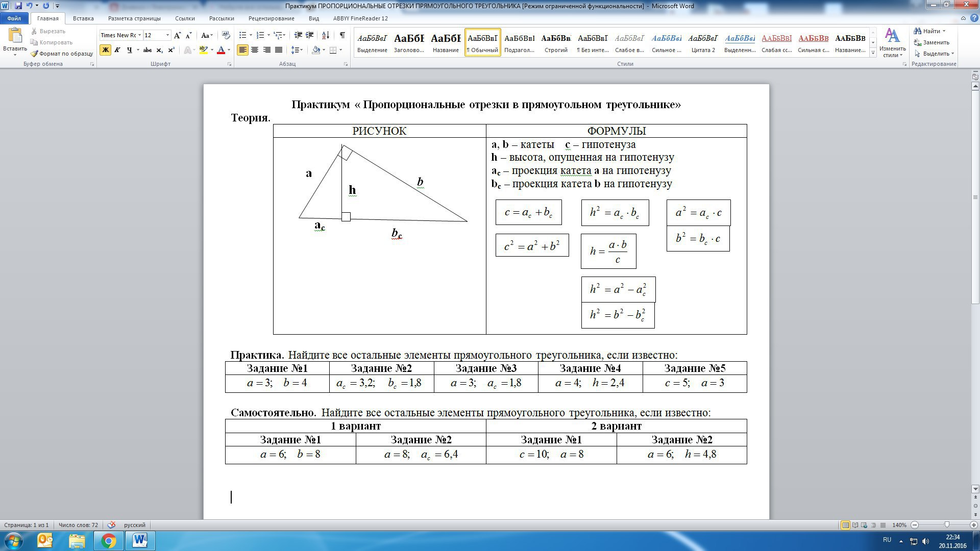Click the zoom slider in status bar
Screen dimensions: 980x551
coord(947,525)
